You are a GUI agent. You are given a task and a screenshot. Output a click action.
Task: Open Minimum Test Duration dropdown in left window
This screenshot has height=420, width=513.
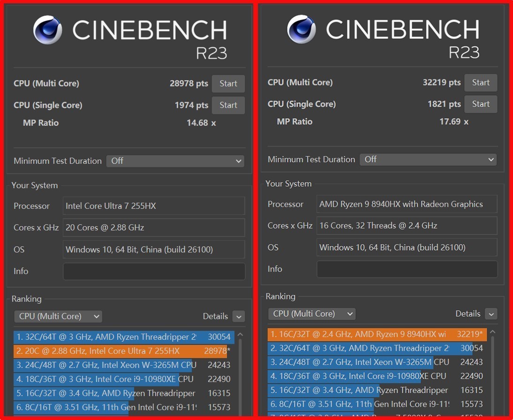(175, 161)
